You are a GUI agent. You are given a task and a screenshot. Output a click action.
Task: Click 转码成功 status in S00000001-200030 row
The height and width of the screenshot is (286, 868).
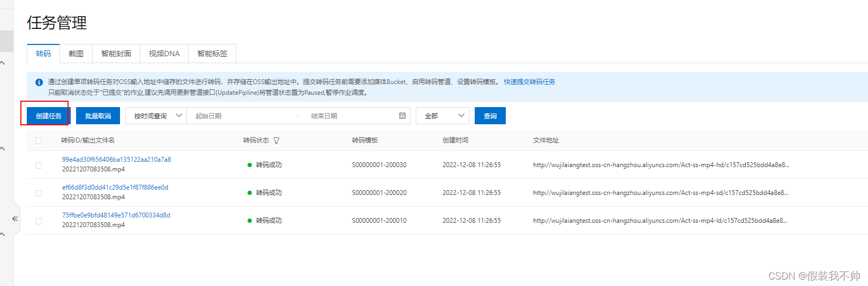[x=268, y=165]
